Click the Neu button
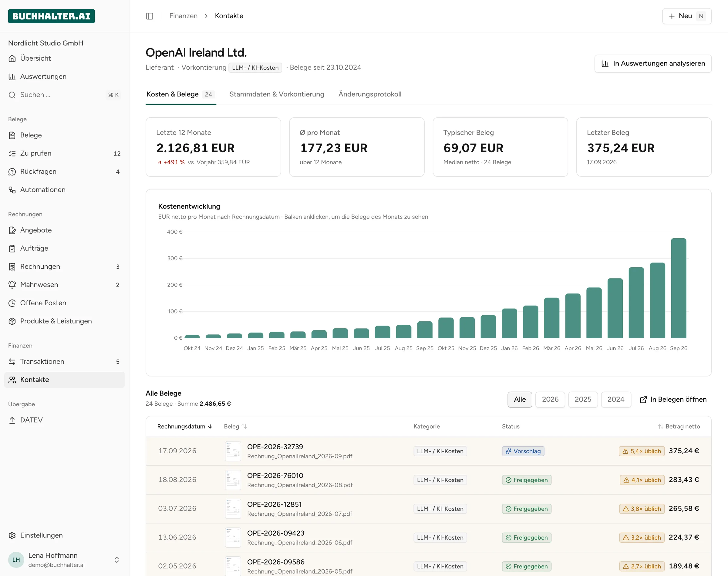728x576 pixels. pos(686,16)
